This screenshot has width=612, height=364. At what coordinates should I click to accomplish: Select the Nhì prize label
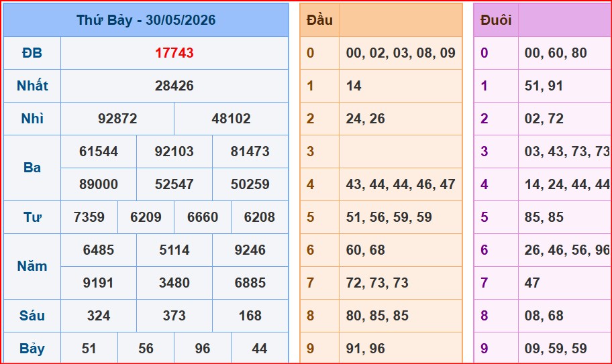pyautogui.click(x=32, y=118)
